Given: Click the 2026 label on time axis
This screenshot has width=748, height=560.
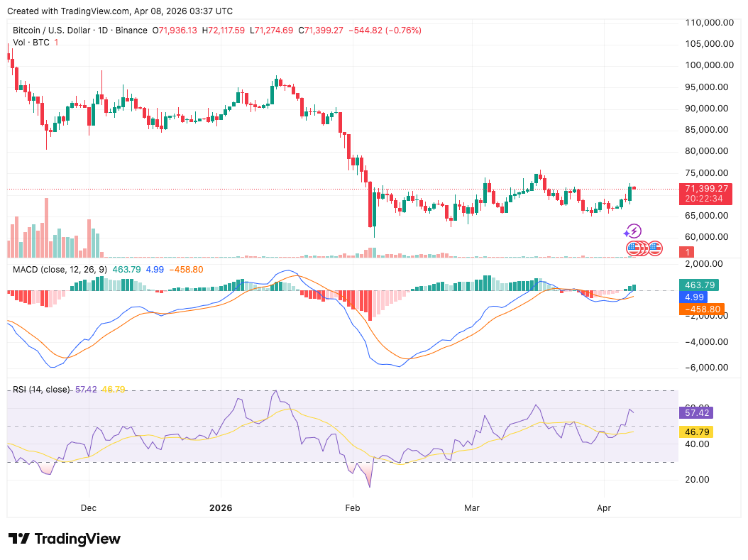Looking at the screenshot, I should (x=220, y=508).
